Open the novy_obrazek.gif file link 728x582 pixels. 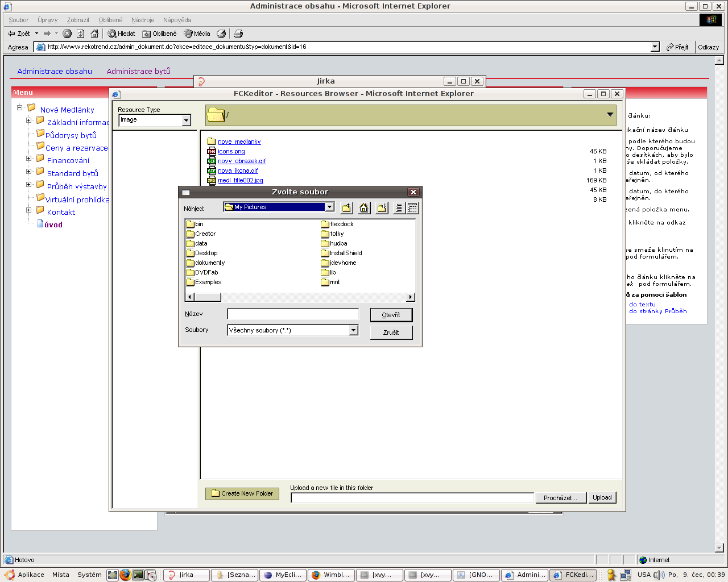click(x=242, y=161)
